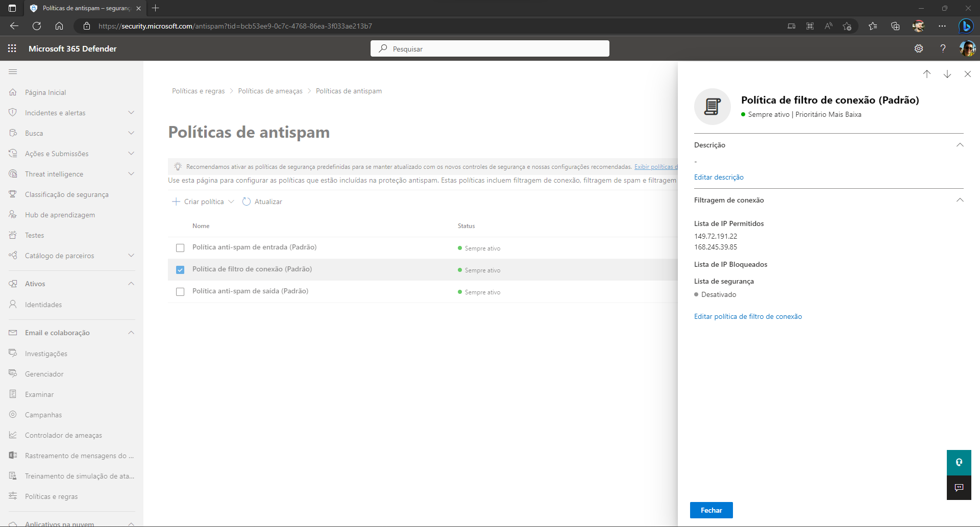This screenshot has height=527, width=980.
Task: Click the browser home icon
Action: click(59, 26)
